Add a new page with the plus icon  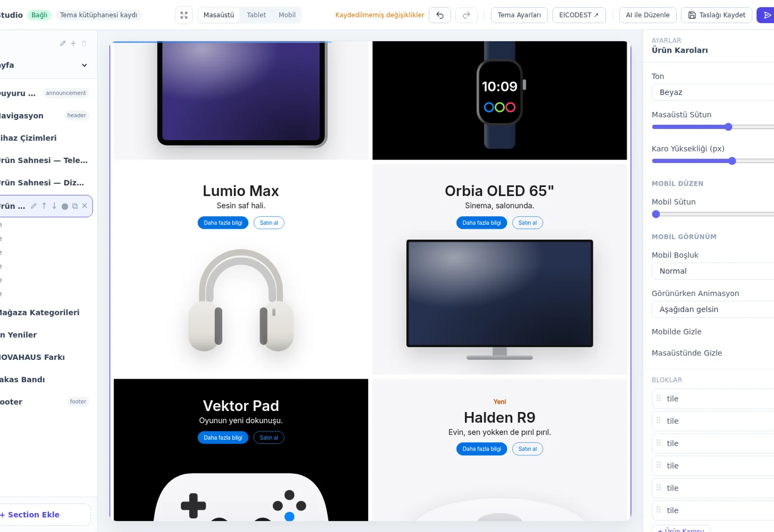(73, 43)
